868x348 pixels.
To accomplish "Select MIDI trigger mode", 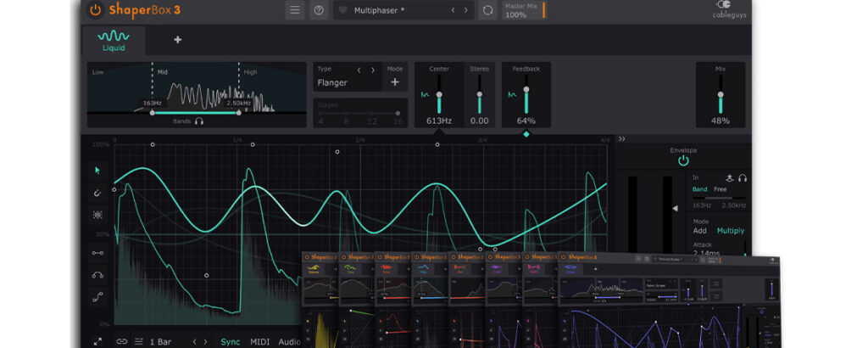I will click(x=260, y=342).
